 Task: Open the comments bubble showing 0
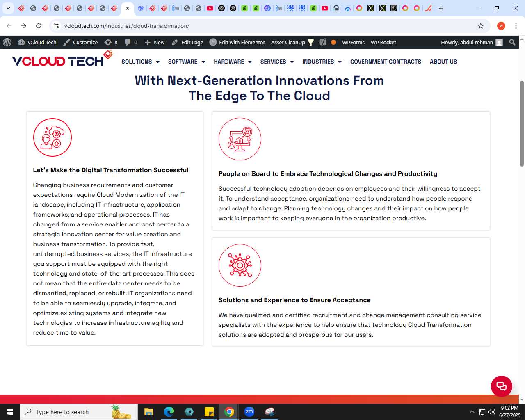click(x=131, y=42)
